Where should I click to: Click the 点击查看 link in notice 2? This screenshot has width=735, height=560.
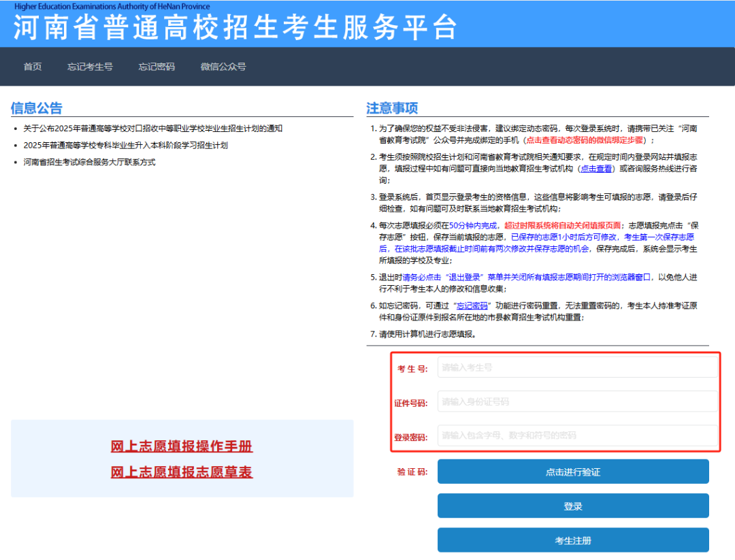click(595, 168)
